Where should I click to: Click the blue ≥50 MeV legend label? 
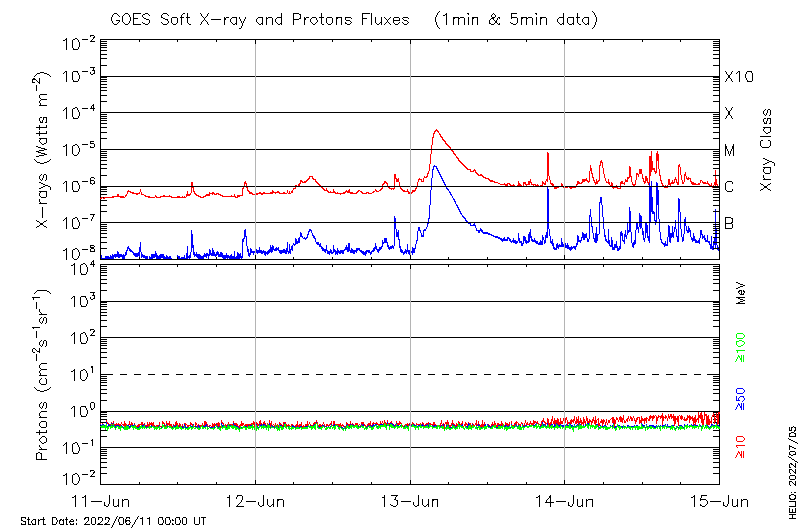(x=741, y=398)
